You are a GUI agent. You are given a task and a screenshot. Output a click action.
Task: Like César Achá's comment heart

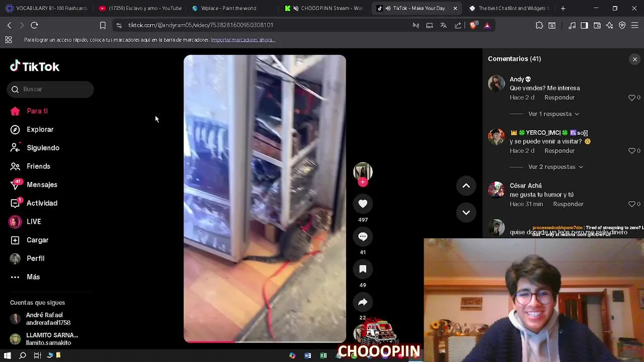coord(632,204)
